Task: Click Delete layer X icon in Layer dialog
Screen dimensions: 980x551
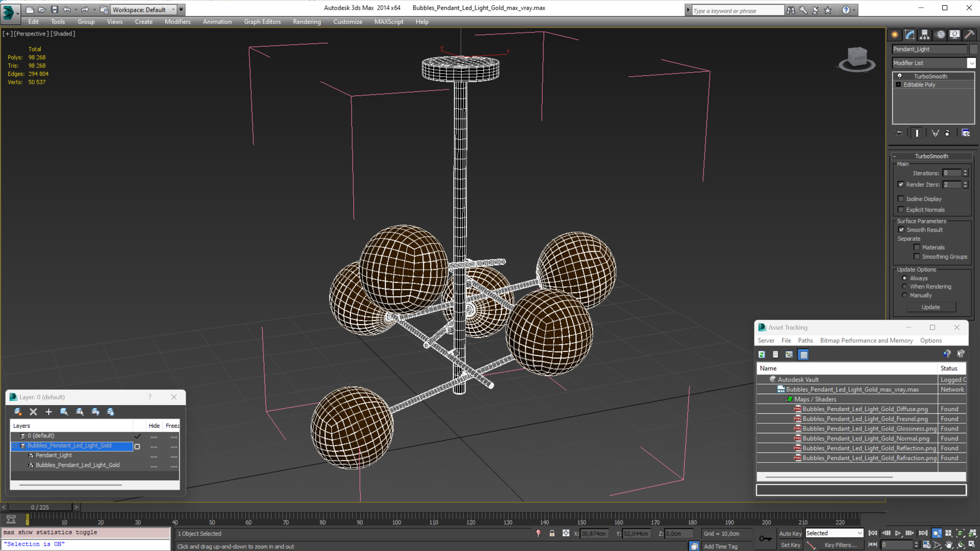Action: tap(33, 411)
